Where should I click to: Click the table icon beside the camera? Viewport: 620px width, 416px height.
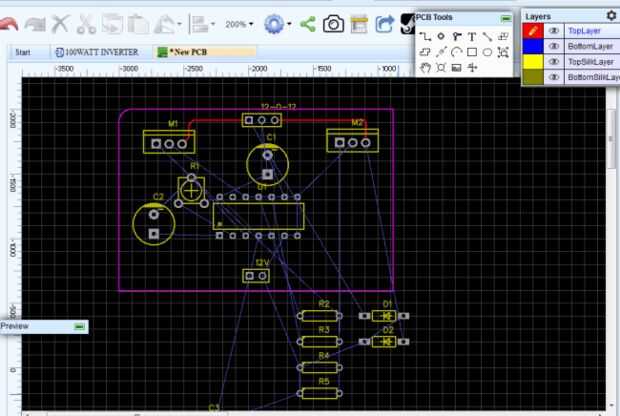tap(359, 24)
